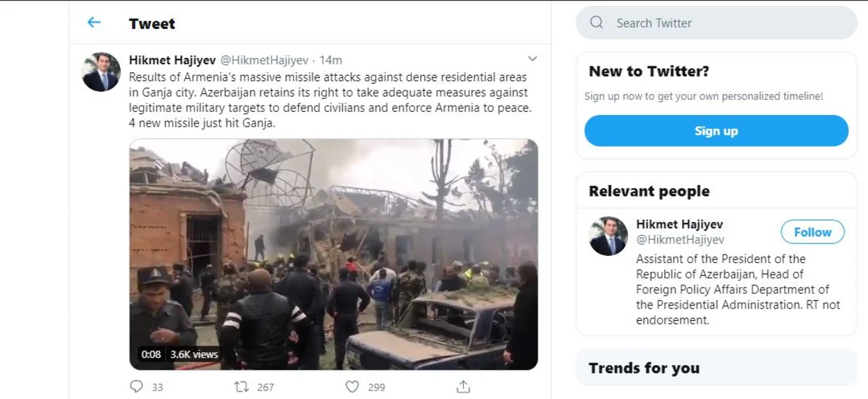Click the 0:08 video duration badge

click(x=151, y=354)
